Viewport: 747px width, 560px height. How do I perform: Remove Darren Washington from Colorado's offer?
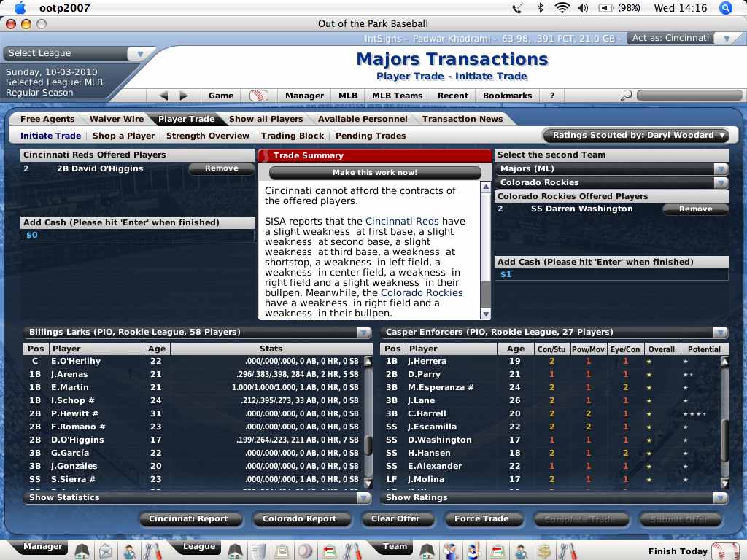695,209
